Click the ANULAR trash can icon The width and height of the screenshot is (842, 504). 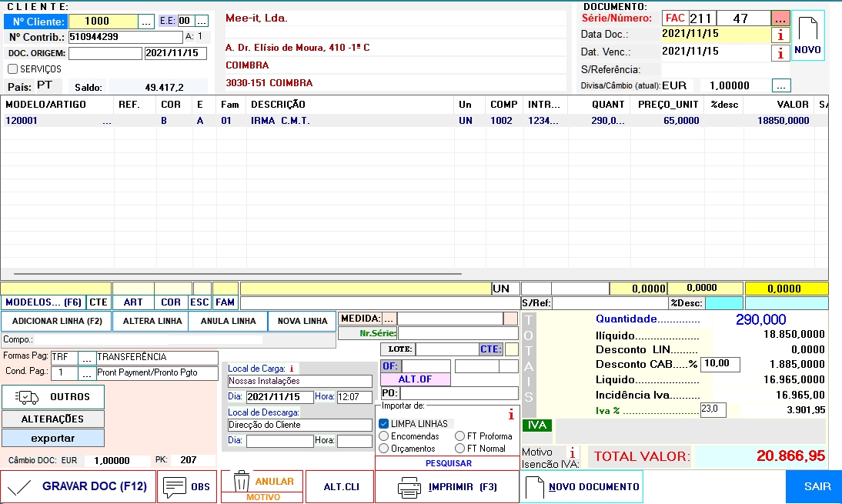coord(242,482)
